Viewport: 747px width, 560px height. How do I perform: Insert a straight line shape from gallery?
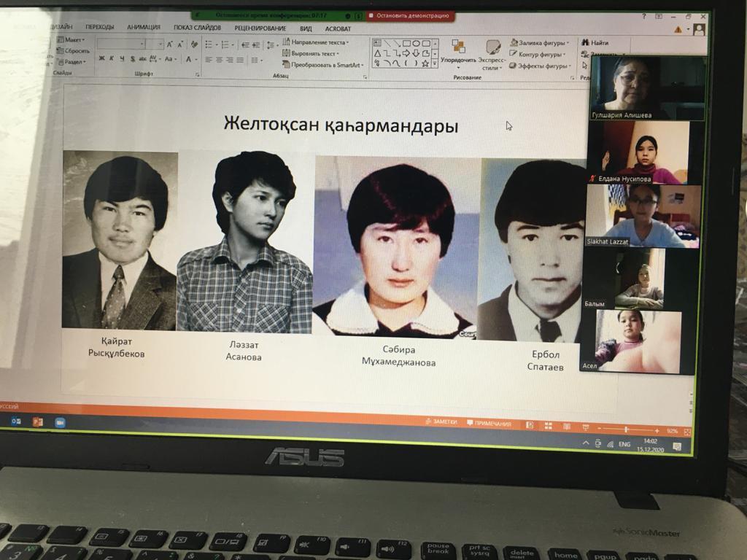(x=387, y=43)
